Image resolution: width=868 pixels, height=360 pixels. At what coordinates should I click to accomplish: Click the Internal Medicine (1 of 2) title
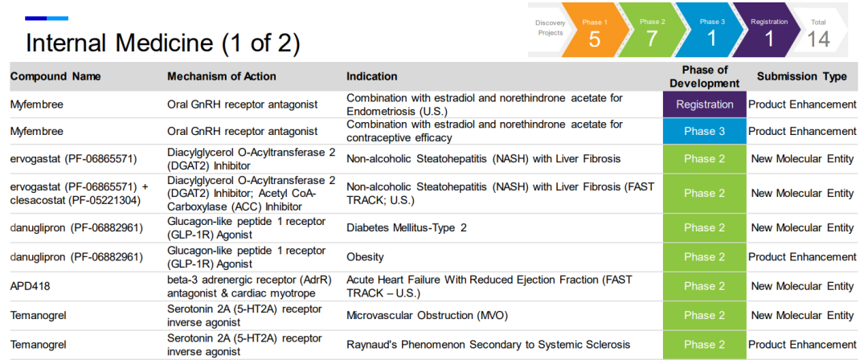[162, 43]
